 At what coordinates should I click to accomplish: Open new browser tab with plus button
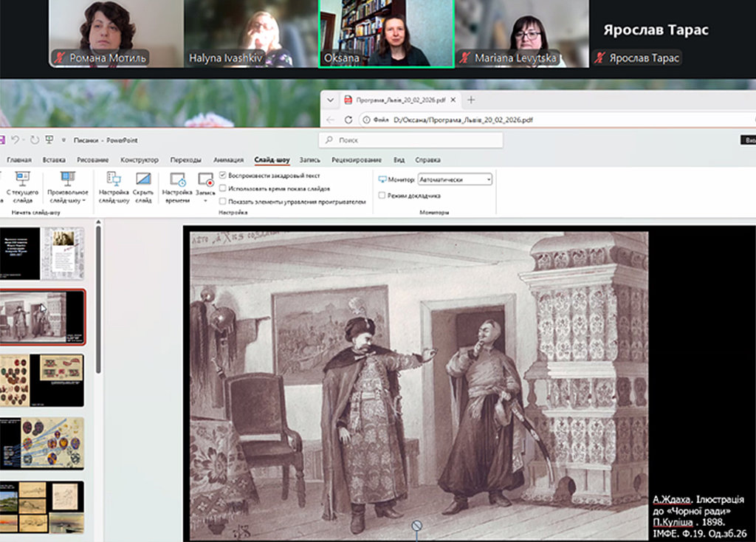coord(471,100)
